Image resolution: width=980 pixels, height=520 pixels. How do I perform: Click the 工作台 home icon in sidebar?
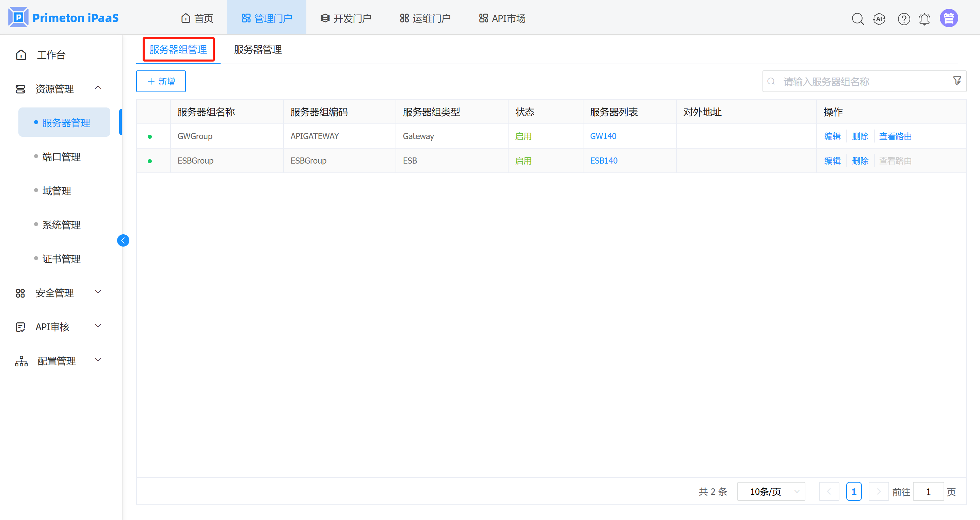coord(21,55)
